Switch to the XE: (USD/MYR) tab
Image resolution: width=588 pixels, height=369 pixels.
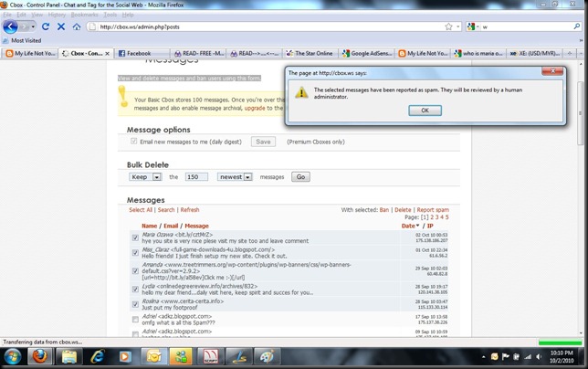[534, 53]
